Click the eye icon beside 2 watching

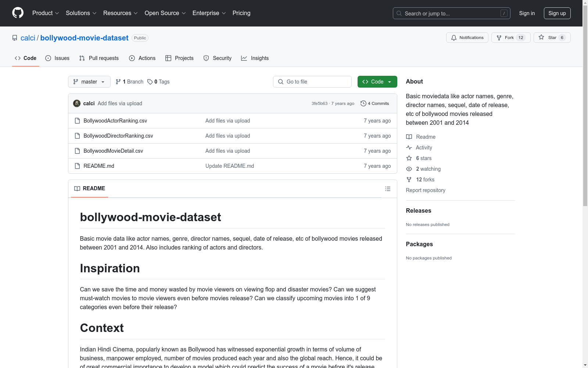tap(409, 169)
